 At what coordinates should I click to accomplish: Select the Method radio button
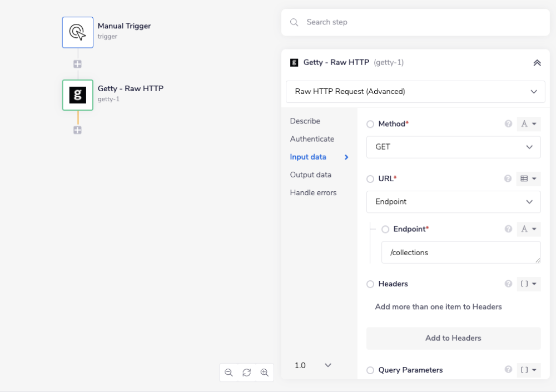point(370,125)
